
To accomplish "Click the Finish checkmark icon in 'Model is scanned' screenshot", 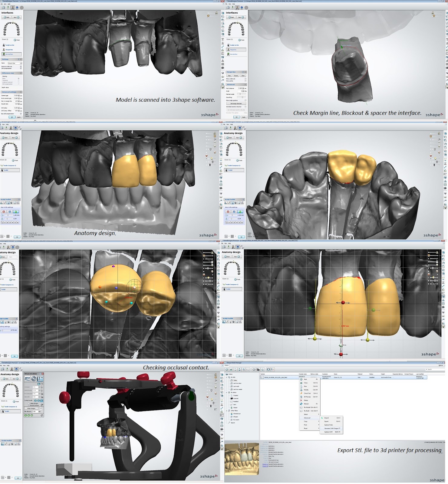I will tap(15, 40).
